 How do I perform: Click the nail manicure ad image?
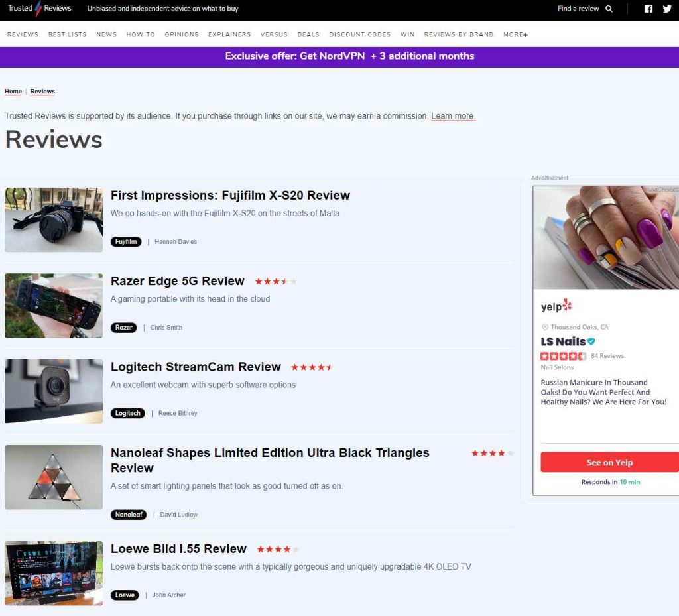click(x=606, y=237)
